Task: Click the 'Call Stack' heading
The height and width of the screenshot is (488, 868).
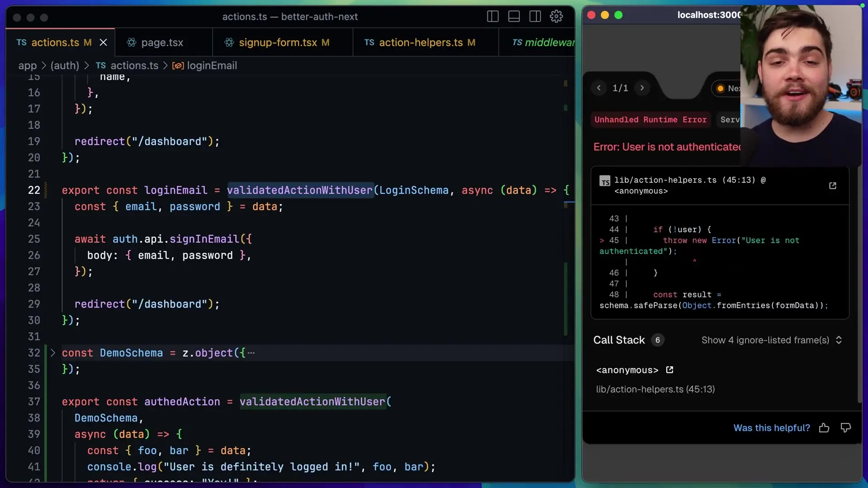Action: (619, 340)
